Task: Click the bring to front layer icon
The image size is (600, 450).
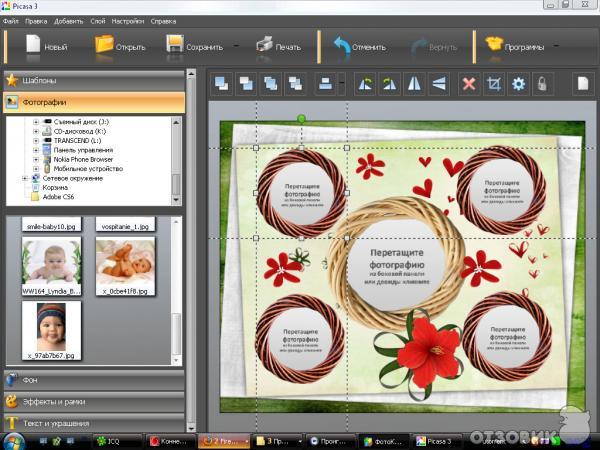Action: click(222, 84)
